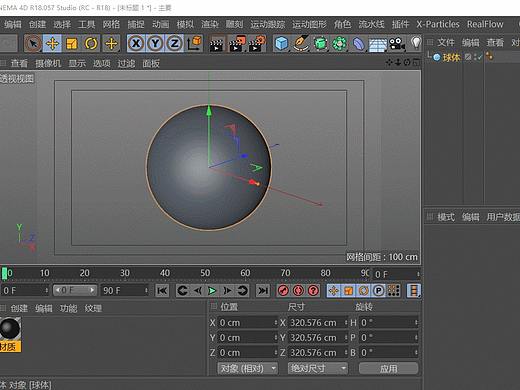The height and width of the screenshot is (390, 520).
Task: Open the 运动图形 menu
Action: pos(309,24)
